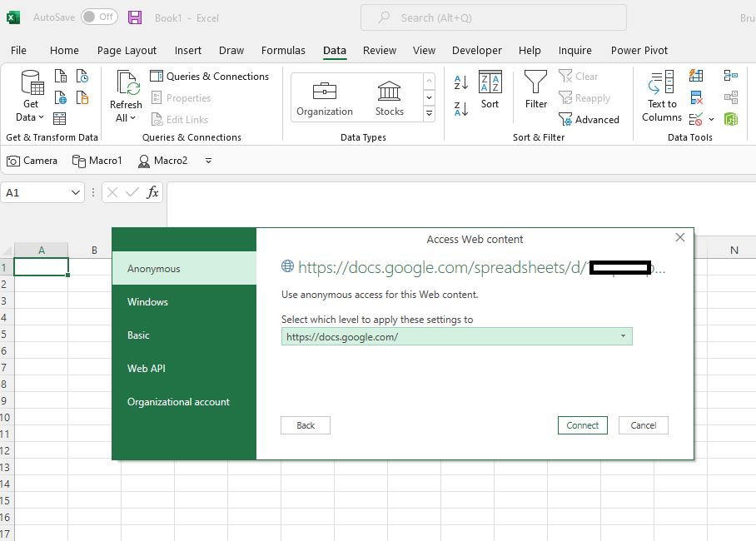Click the Flash Fill icon
The height and width of the screenshot is (541, 756).
(x=696, y=76)
